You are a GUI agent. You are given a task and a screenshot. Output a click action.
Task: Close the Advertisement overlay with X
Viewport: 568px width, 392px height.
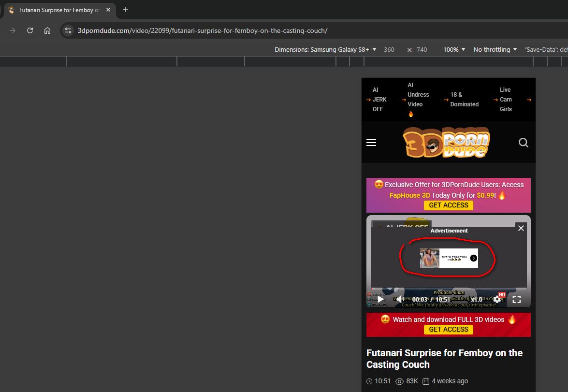point(521,228)
